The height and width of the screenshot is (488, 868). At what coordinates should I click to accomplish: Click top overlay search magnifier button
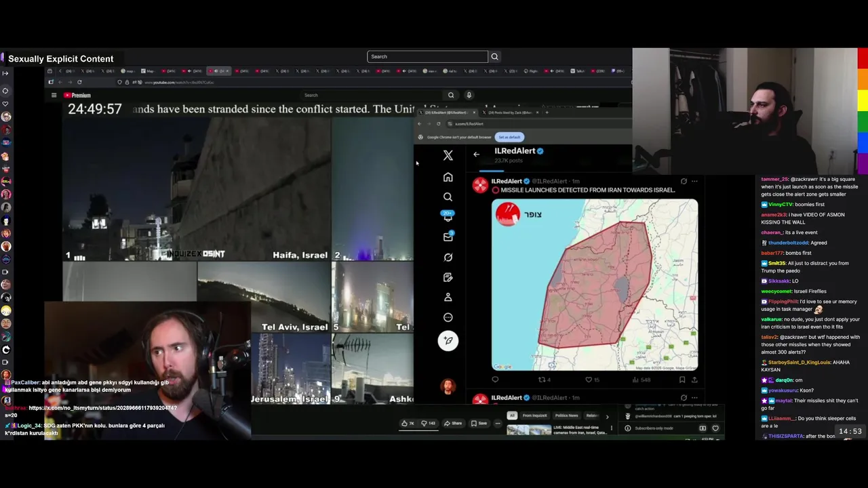click(494, 56)
